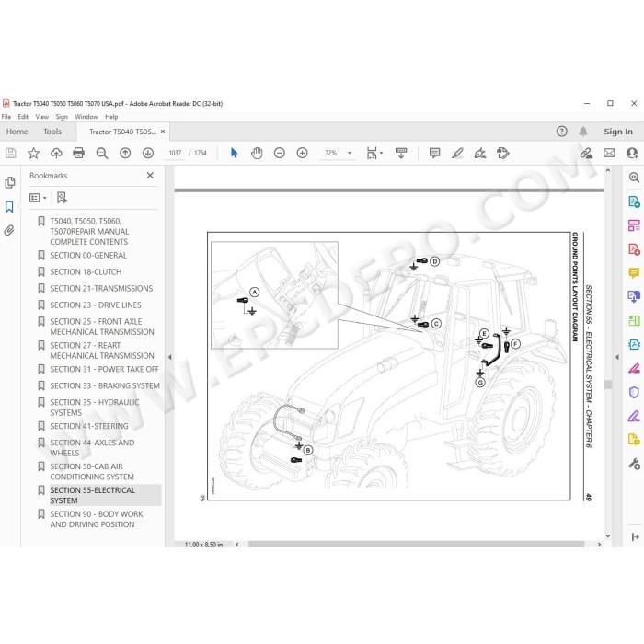Select the Hand pan tool
The width and height of the screenshot is (644, 644).
[x=257, y=154]
